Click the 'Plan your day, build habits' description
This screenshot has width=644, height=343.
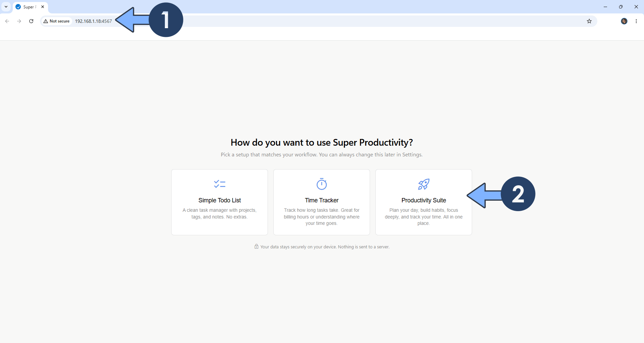point(424,217)
